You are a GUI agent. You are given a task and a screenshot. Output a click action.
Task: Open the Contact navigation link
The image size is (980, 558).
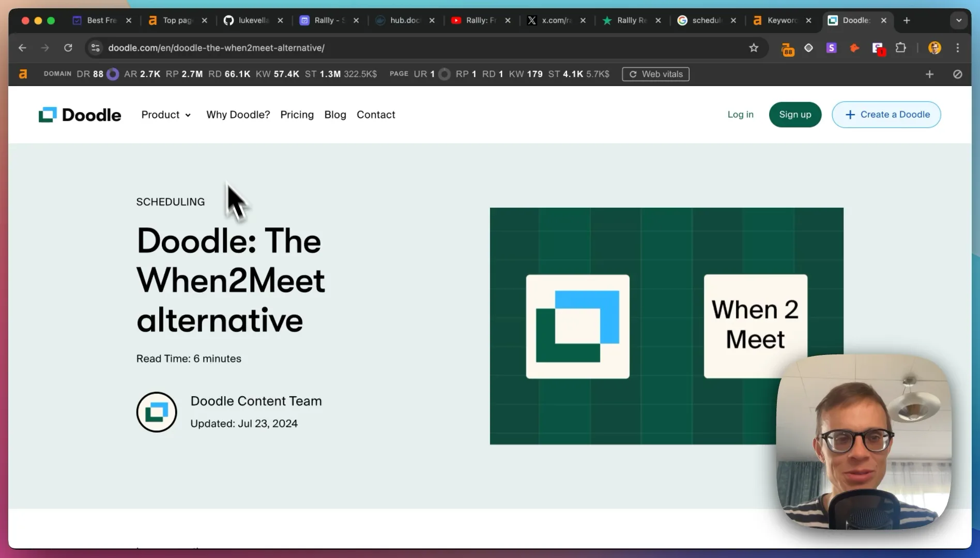tap(376, 115)
